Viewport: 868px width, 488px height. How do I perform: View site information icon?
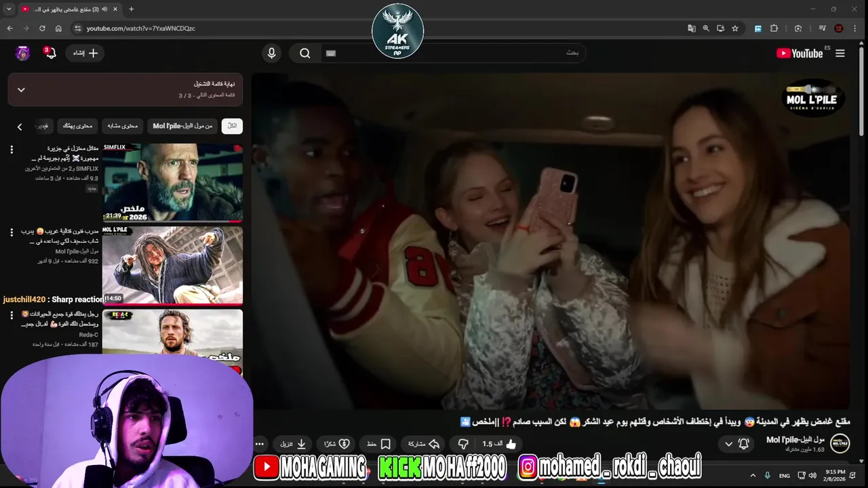click(x=77, y=28)
